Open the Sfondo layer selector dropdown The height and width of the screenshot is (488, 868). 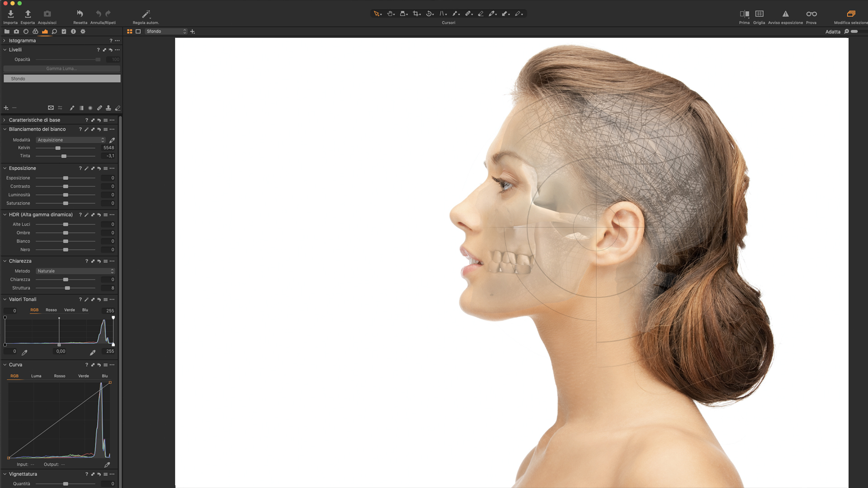[166, 32]
